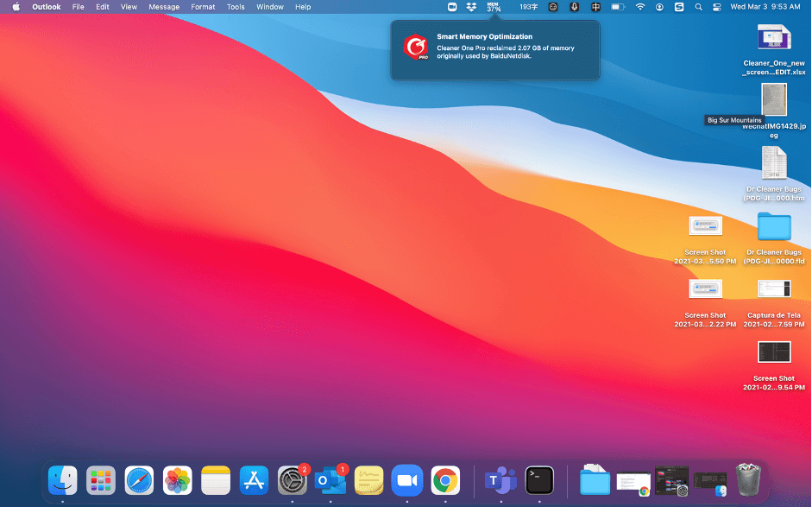The width and height of the screenshot is (812, 507).
Task: Click the Dropbox menu bar icon
Action: click(x=471, y=7)
